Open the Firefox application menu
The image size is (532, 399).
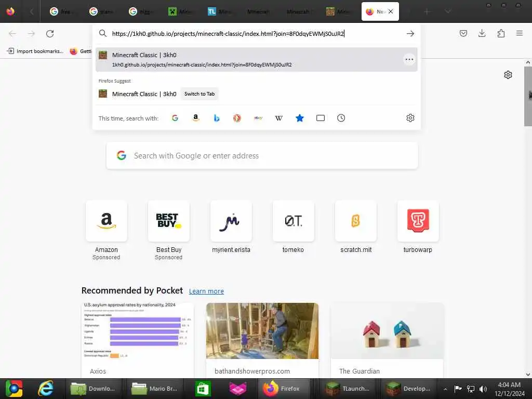tap(519, 33)
